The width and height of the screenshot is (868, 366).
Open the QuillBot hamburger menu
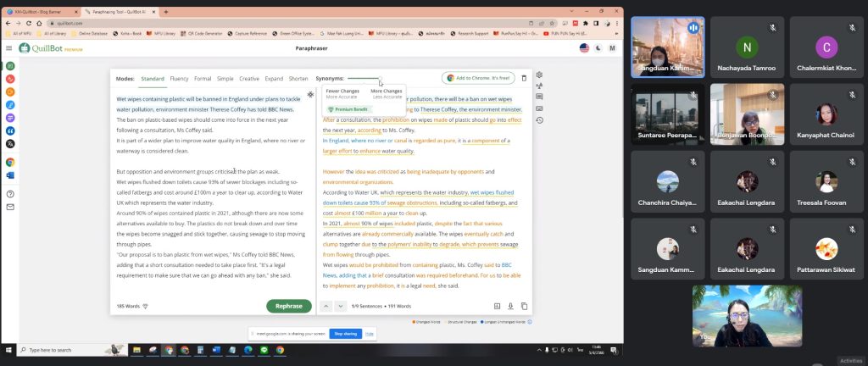pos(10,48)
